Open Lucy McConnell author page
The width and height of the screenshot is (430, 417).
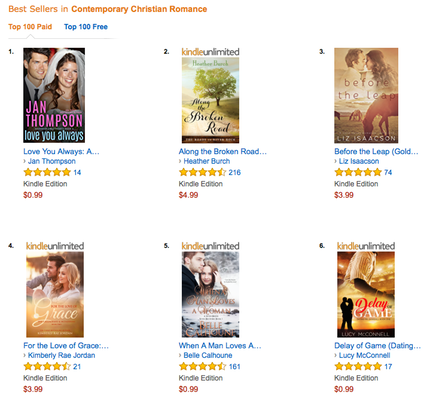(x=364, y=355)
